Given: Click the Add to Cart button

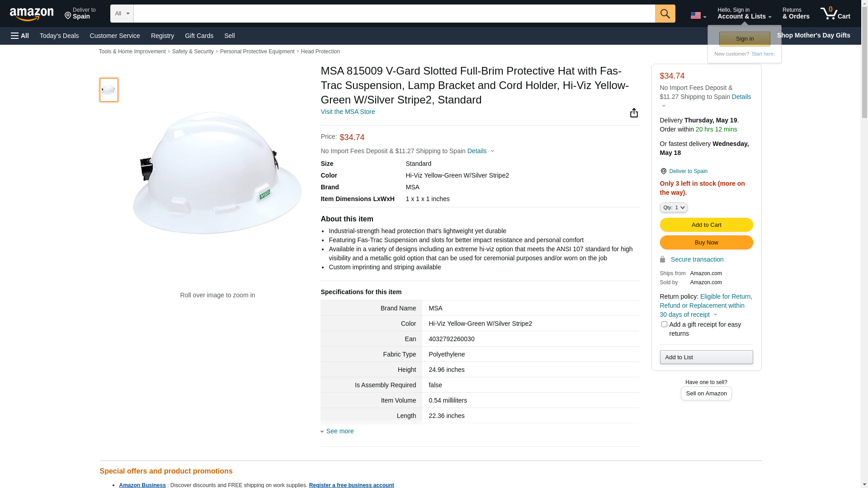Looking at the screenshot, I should tap(706, 225).
